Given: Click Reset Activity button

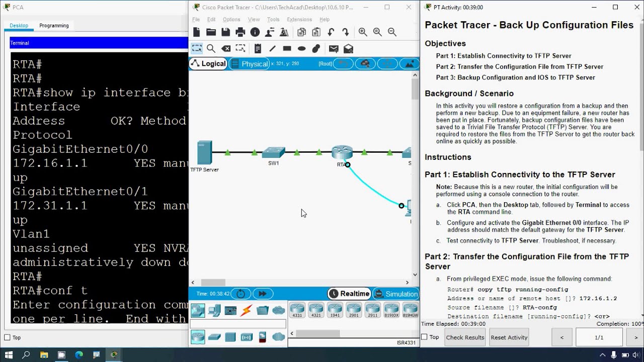Looking at the screenshot, I should (x=509, y=337).
